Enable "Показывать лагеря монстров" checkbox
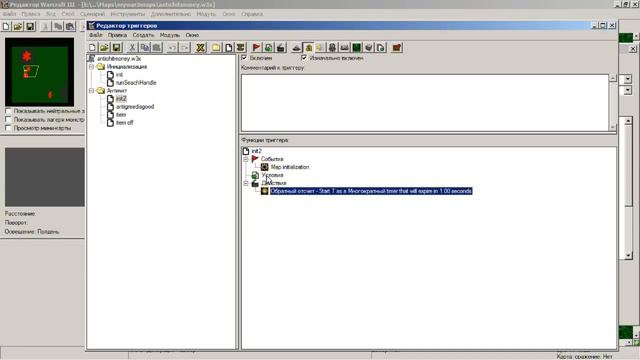The height and width of the screenshot is (360, 640). click(x=8, y=120)
